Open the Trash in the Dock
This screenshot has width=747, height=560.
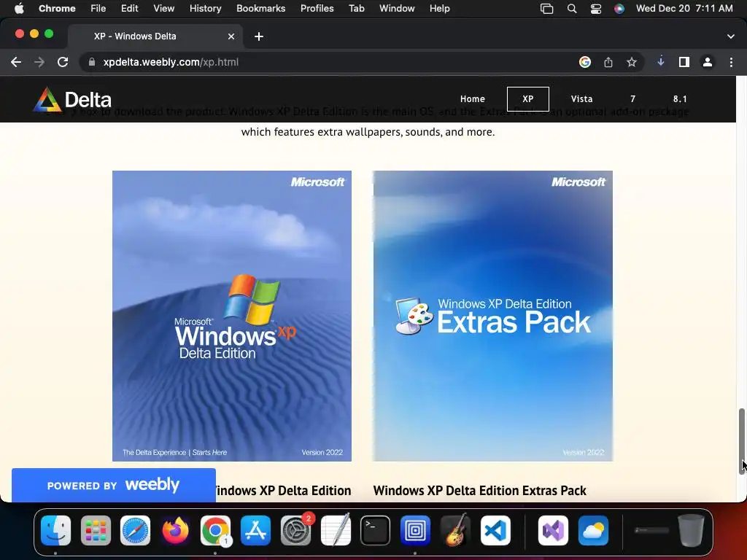[691, 530]
